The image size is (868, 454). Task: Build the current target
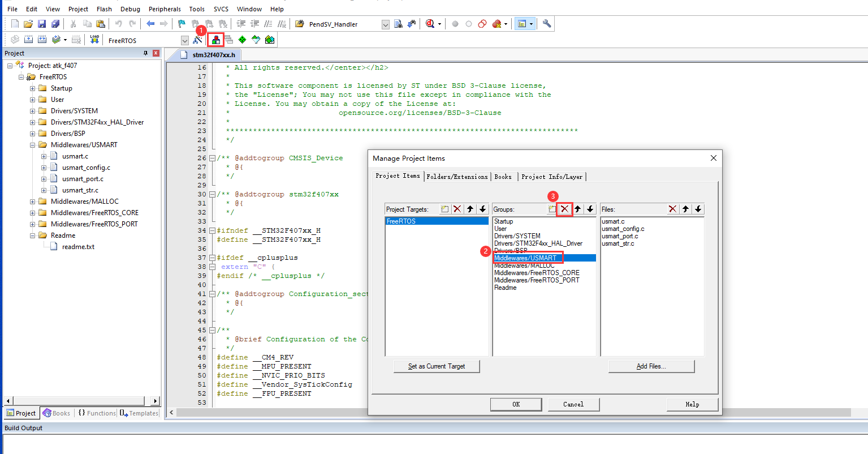pos(28,39)
